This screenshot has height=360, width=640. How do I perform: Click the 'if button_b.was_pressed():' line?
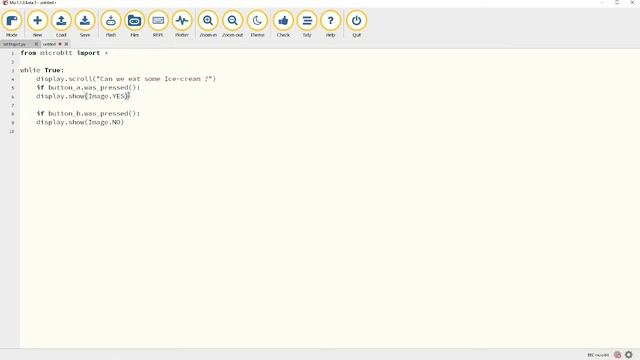[88, 113]
